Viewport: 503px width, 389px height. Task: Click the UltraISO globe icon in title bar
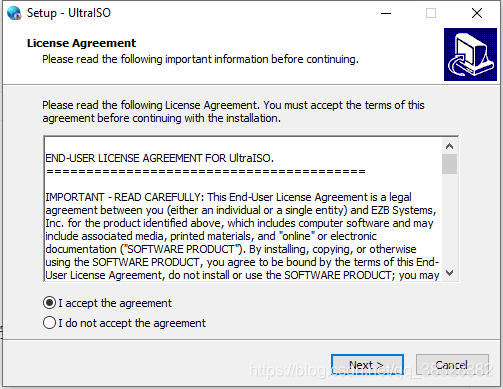[14, 13]
